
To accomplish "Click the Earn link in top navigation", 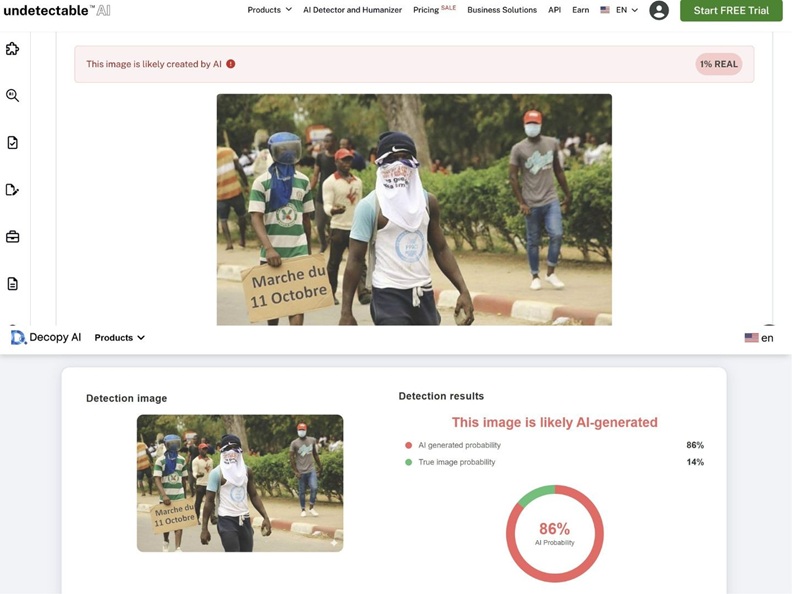I will pos(580,10).
